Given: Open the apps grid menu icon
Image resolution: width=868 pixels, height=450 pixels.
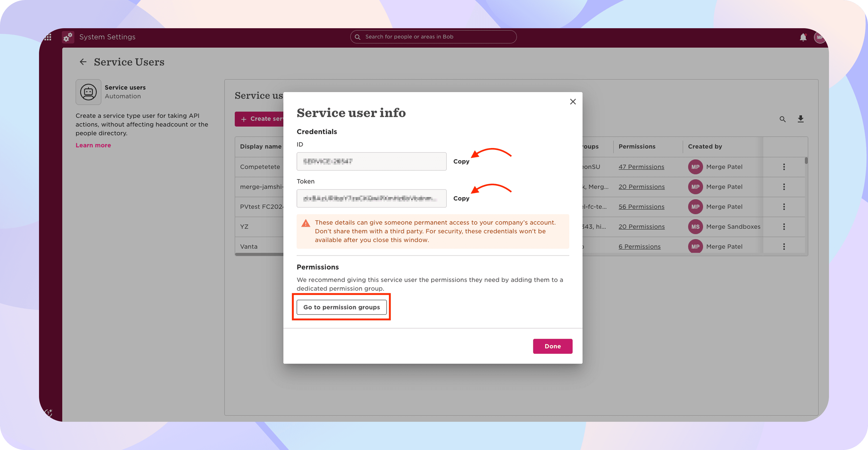Looking at the screenshot, I should click(48, 37).
